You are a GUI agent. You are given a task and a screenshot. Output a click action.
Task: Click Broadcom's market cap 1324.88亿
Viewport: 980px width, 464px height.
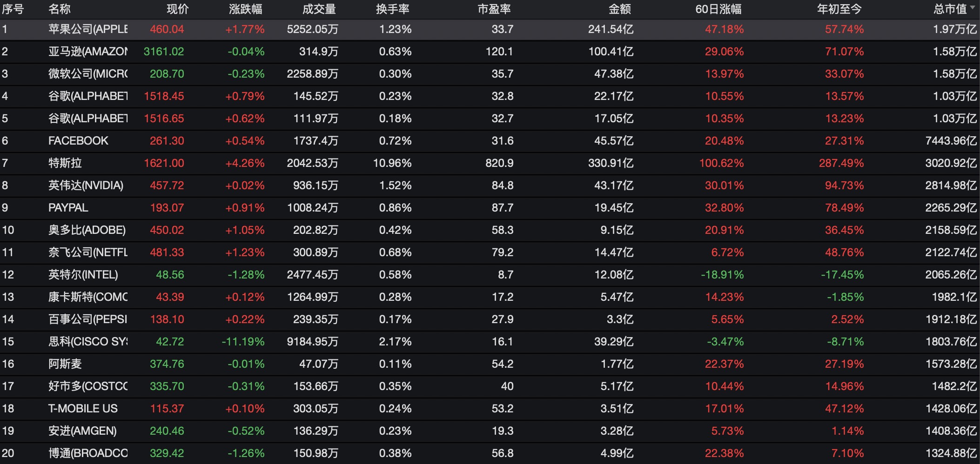[951, 453]
